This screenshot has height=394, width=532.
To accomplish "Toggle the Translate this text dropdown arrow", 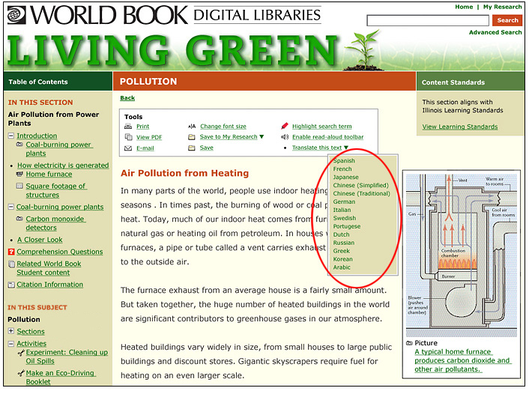I will (x=345, y=148).
